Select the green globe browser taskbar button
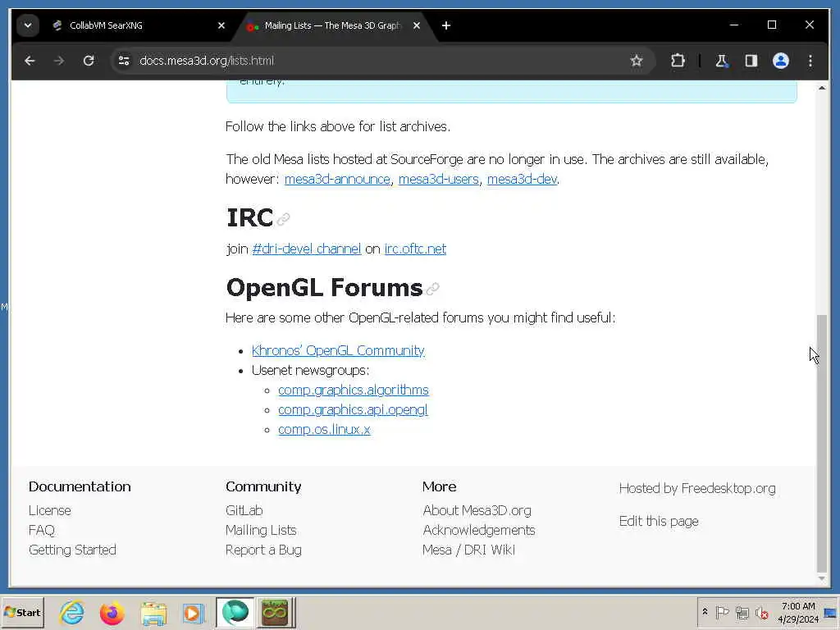This screenshot has width=840, height=630. click(235, 612)
